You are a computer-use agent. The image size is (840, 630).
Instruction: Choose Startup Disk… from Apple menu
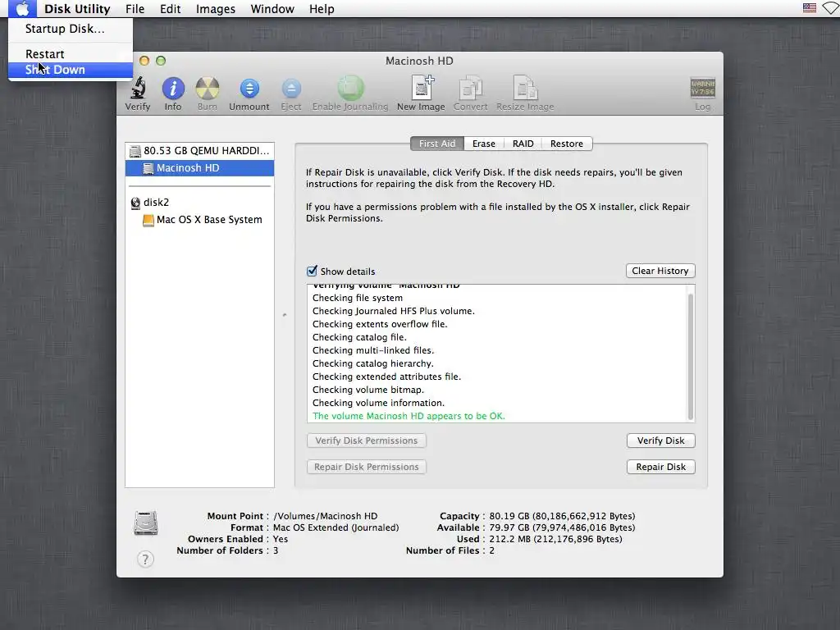pyautogui.click(x=71, y=29)
